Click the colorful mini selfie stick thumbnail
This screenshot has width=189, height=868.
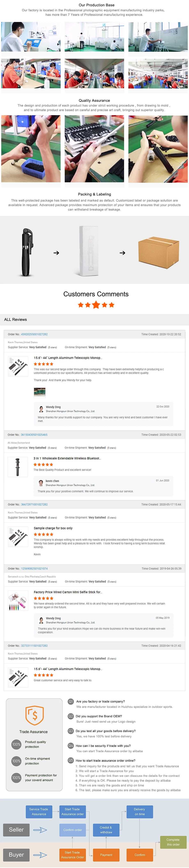(18, 601)
